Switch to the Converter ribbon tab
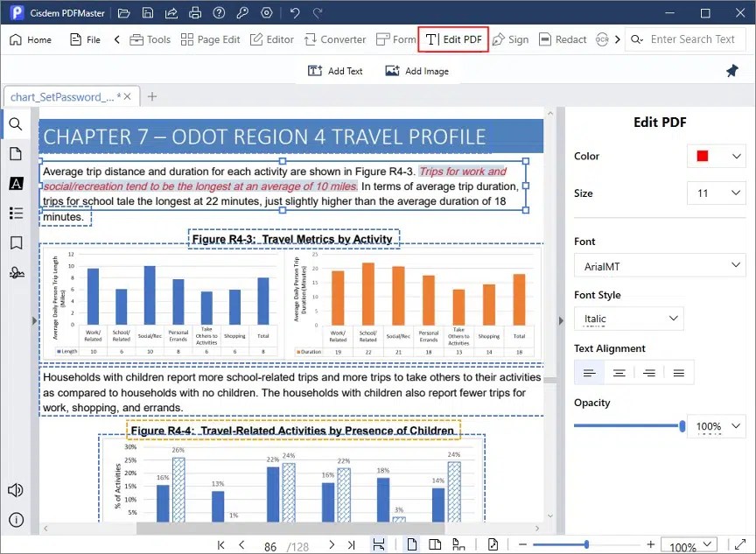 [336, 39]
